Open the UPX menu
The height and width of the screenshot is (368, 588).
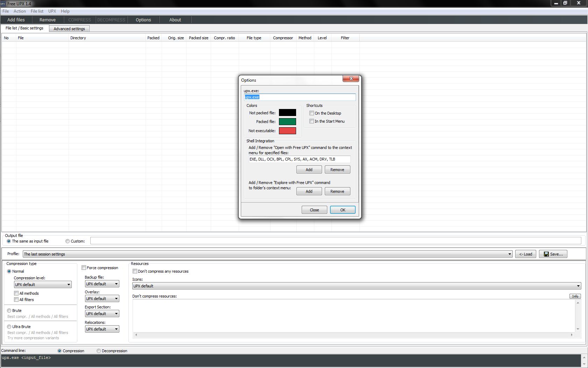click(52, 11)
